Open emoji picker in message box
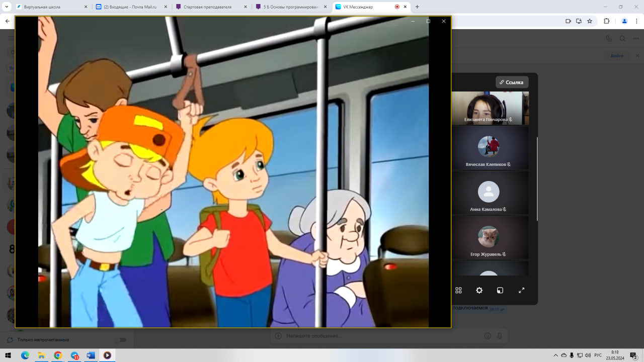 (487, 335)
